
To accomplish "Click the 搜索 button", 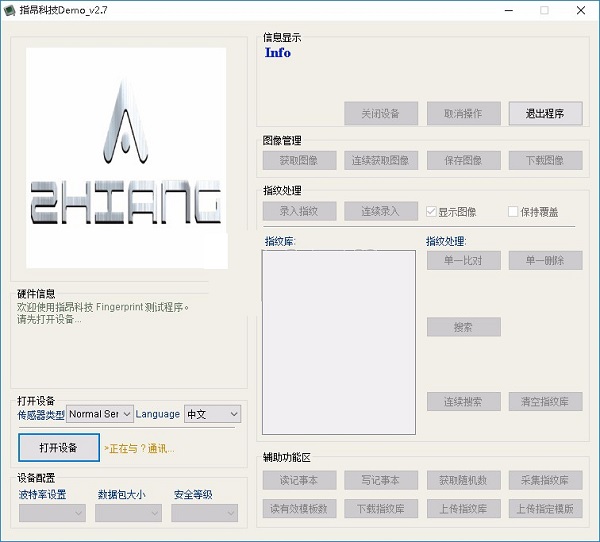I will point(464,327).
